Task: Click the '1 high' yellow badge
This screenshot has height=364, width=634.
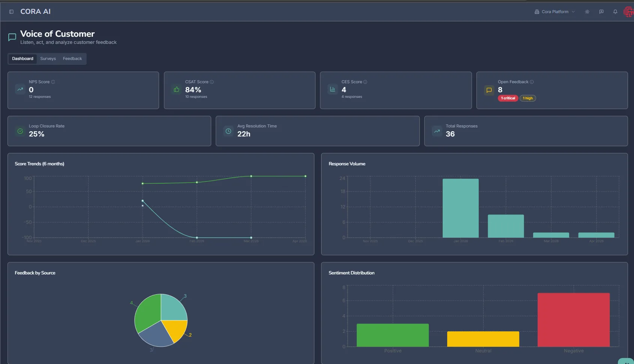Action: 527,98
